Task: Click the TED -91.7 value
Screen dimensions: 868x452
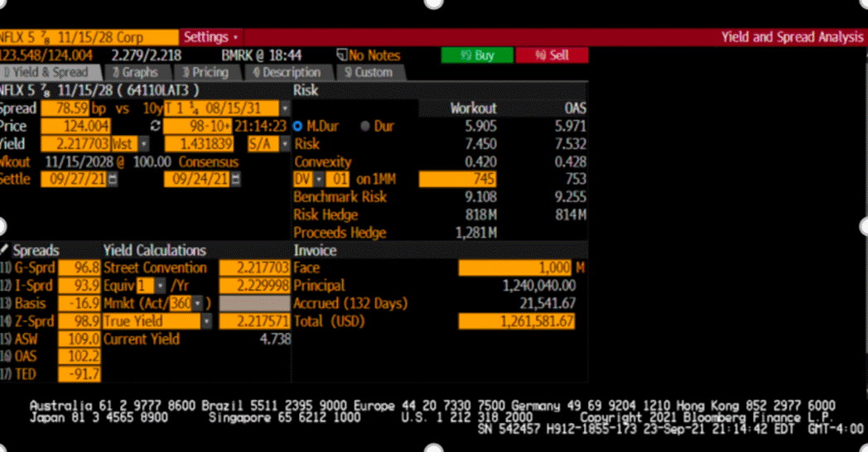Action: pyautogui.click(x=80, y=374)
